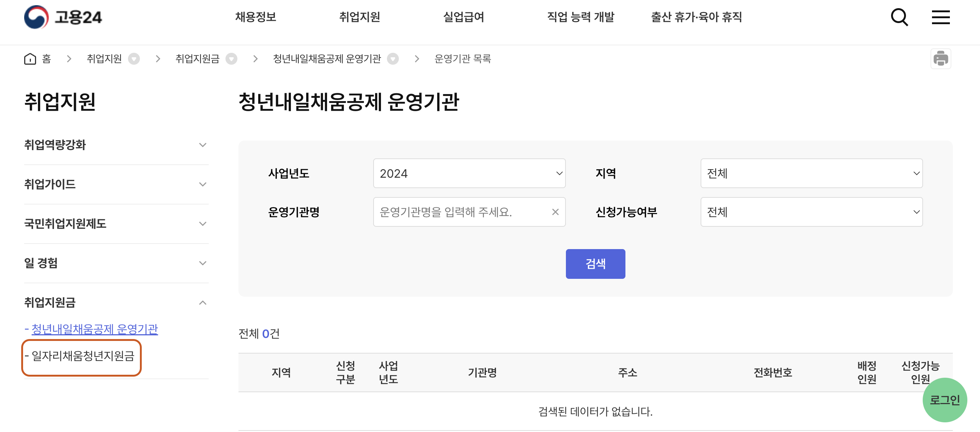Click the 운영기관명 input field
This screenshot has height=432, width=980.
coord(469,212)
